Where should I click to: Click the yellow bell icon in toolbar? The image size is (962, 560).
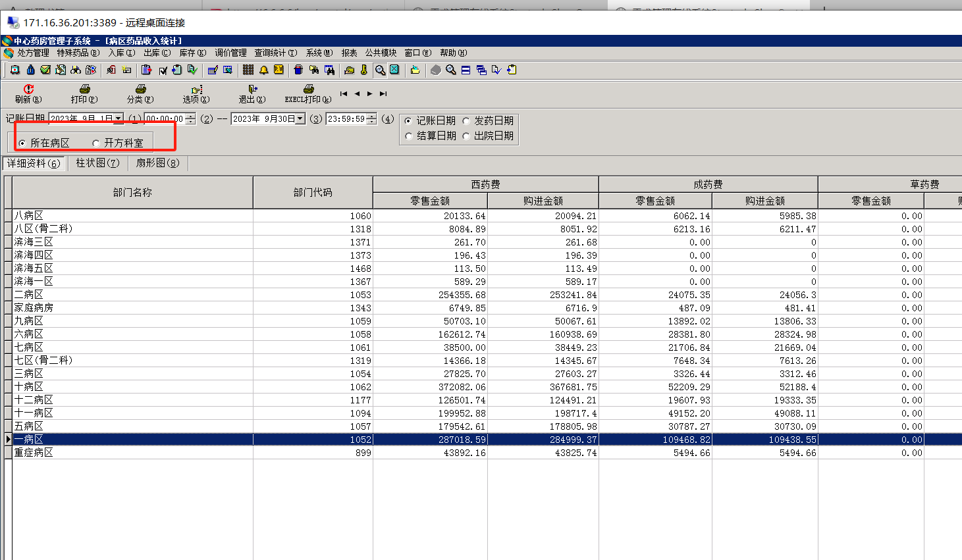(x=263, y=70)
